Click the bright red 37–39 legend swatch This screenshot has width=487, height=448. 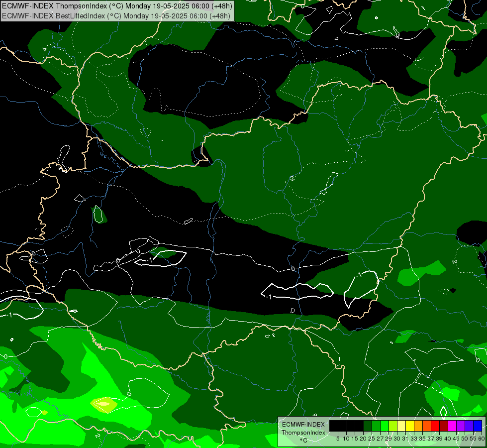(435, 426)
